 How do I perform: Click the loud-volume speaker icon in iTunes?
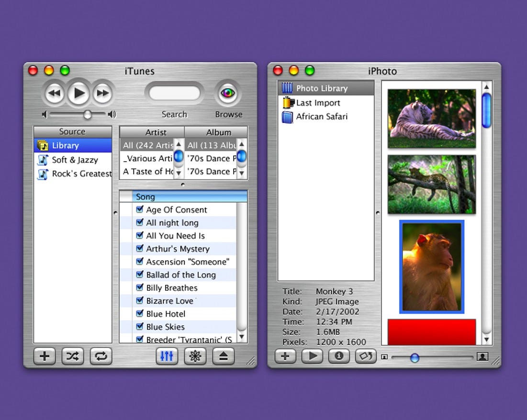coord(112,115)
